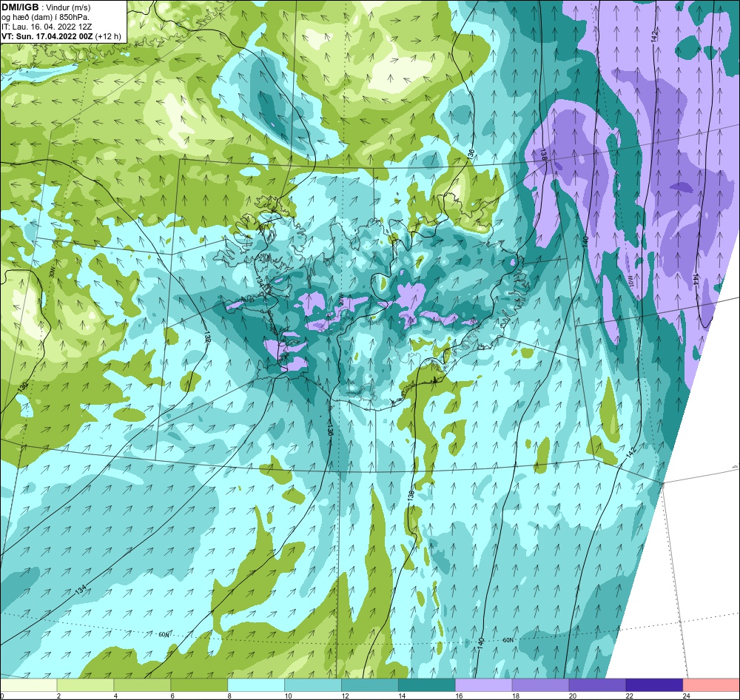
Task: Click the '136' contour label just south of Iceland
Action: (330, 429)
